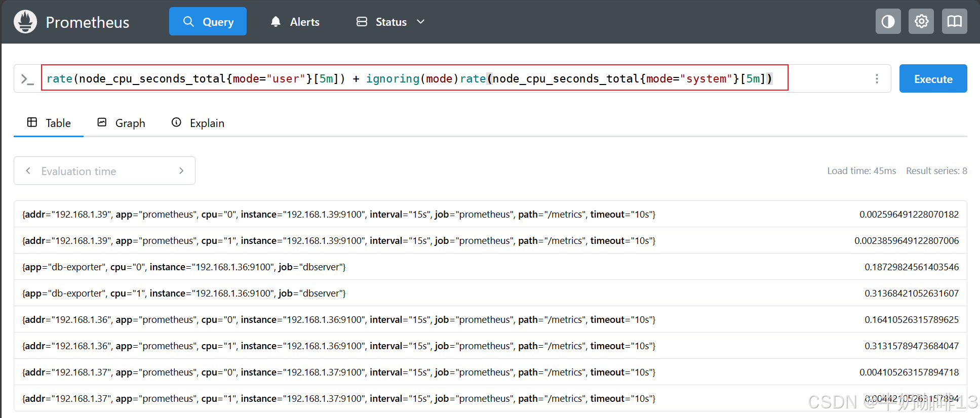The height and width of the screenshot is (418, 980).
Task: Click the Evaluation time input
Action: click(104, 171)
